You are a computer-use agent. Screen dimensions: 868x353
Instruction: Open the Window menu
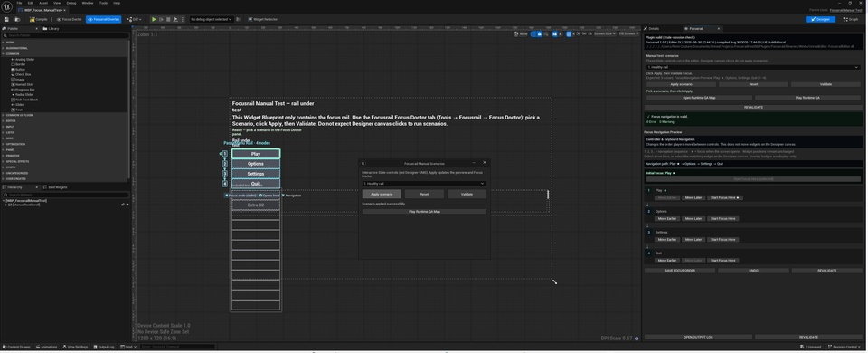point(88,3)
